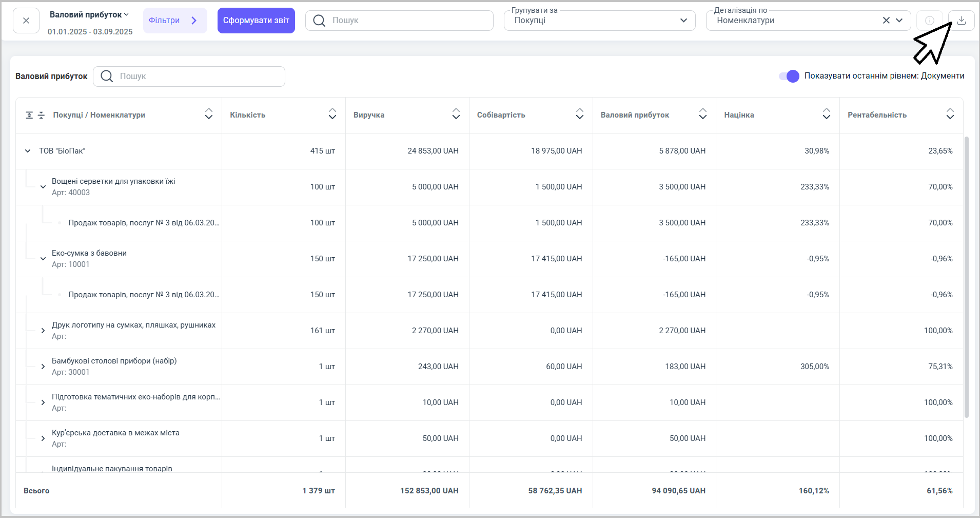Click the download report icon
980x518 pixels.
point(961,21)
